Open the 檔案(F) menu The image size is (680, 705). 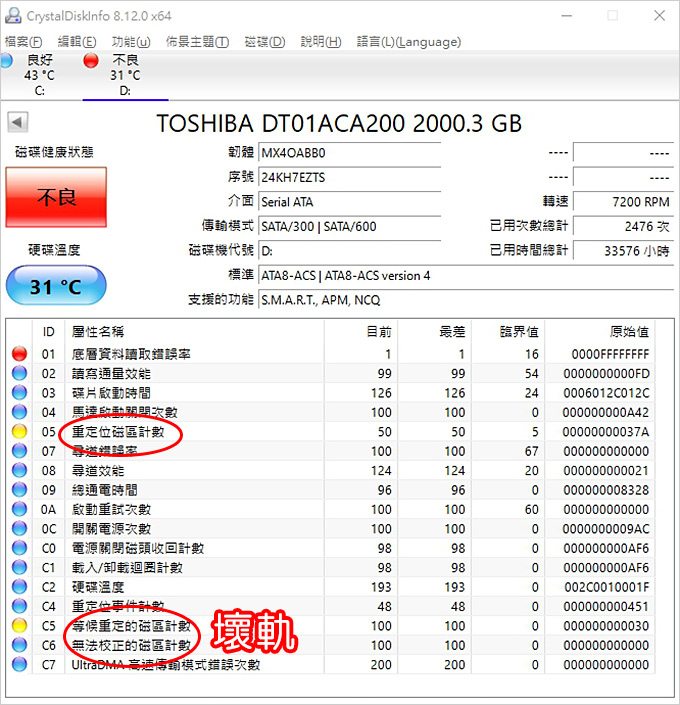23,42
